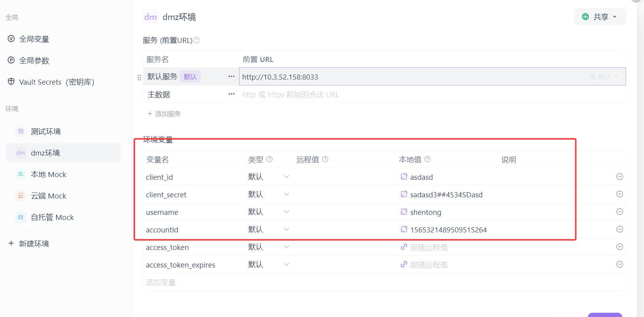Click the 默认 tag on 默认服务
The image size is (644, 317).
[x=190, y=77]
